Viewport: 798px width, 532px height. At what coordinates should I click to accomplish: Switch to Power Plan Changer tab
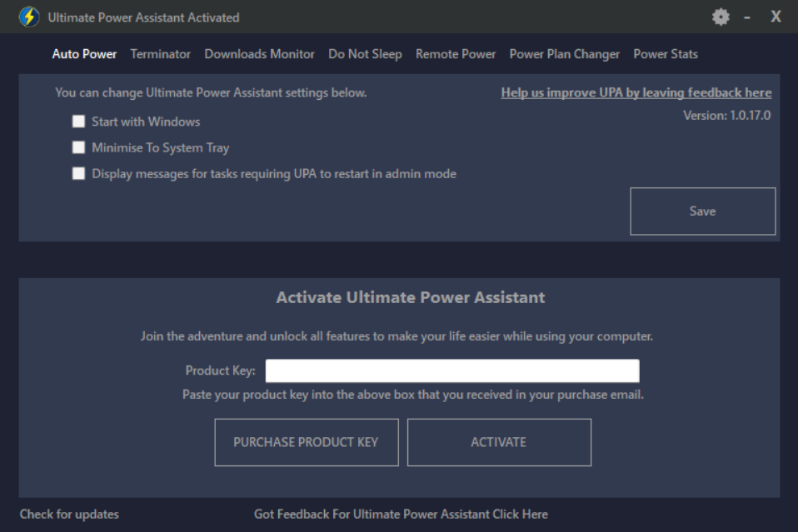tap(565, 54)
